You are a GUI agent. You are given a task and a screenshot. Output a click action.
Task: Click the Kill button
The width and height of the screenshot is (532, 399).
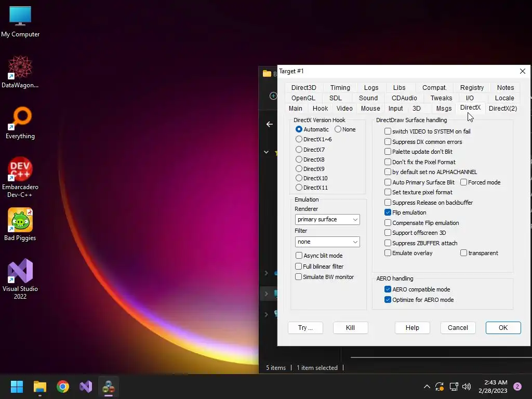[351, 328]
